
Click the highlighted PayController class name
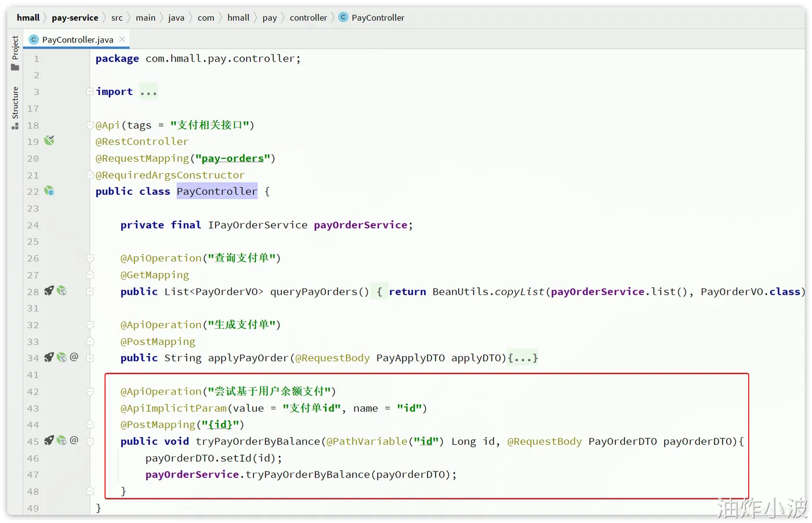(x=217, y=191)
